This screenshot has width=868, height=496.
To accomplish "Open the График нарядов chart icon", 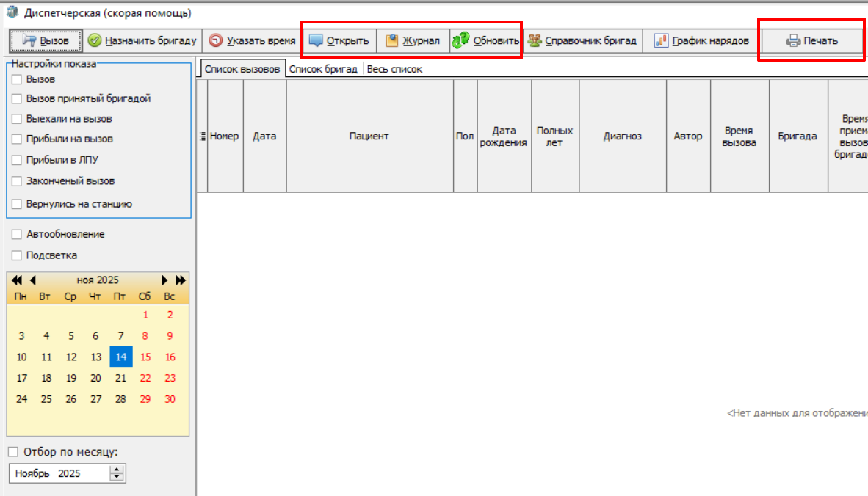I will click(661, 40).
